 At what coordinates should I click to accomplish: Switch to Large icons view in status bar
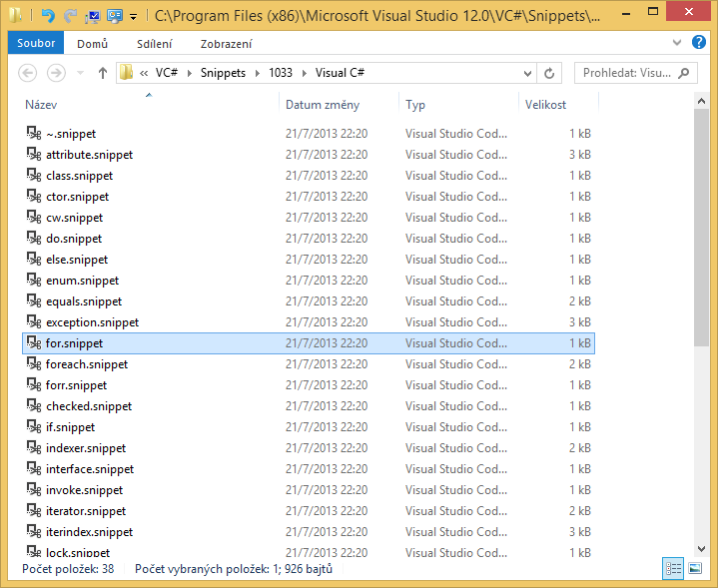(x=695, y=569)
